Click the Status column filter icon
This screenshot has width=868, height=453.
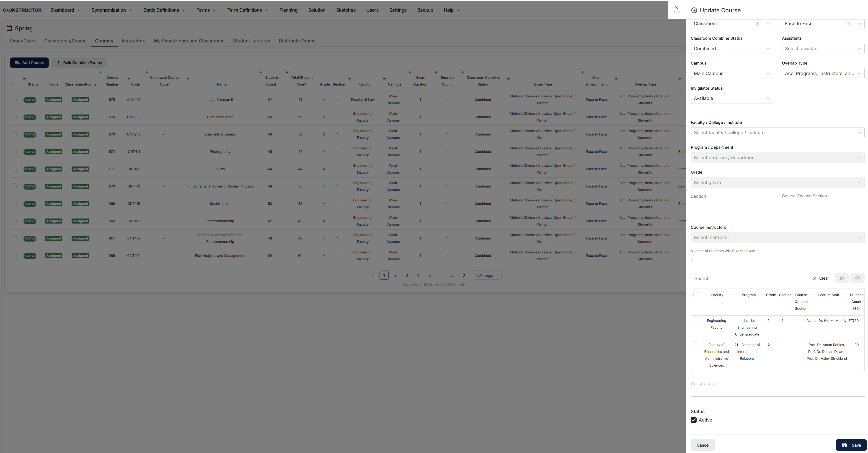pyautogui.click(x=24, y=79)
